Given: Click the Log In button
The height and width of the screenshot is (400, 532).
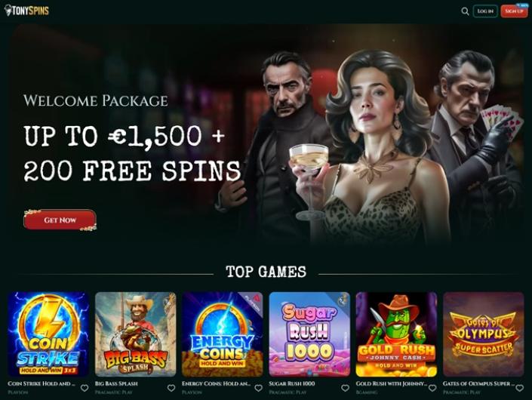Looking at the screenshot, I should pyautogui.click(x=485, y=11).
